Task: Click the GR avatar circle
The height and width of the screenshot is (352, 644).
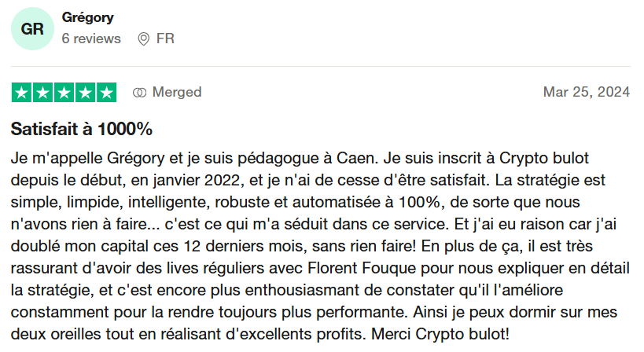Action: click(x=32, y=29)
